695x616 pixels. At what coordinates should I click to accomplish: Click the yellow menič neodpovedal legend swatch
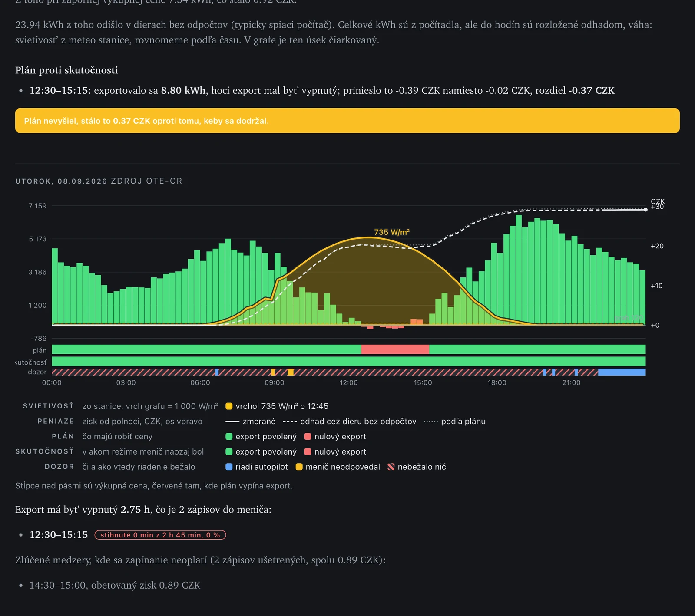point(299,467)
